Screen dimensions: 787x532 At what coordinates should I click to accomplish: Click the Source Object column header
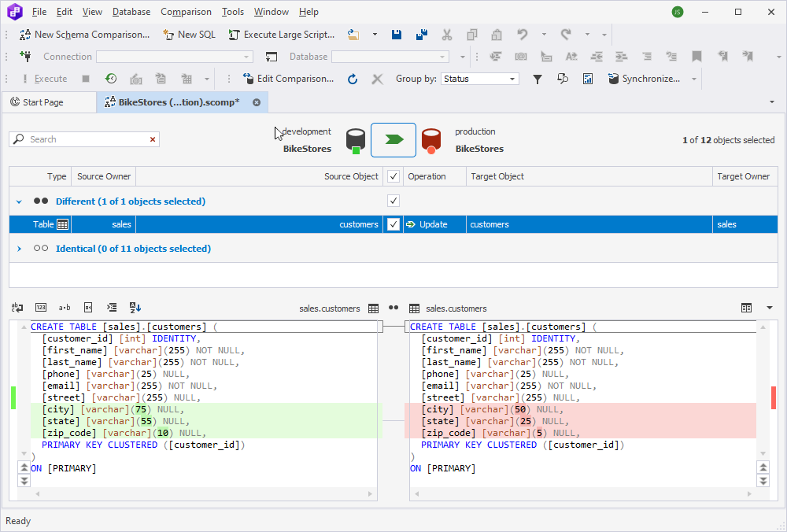260,176
